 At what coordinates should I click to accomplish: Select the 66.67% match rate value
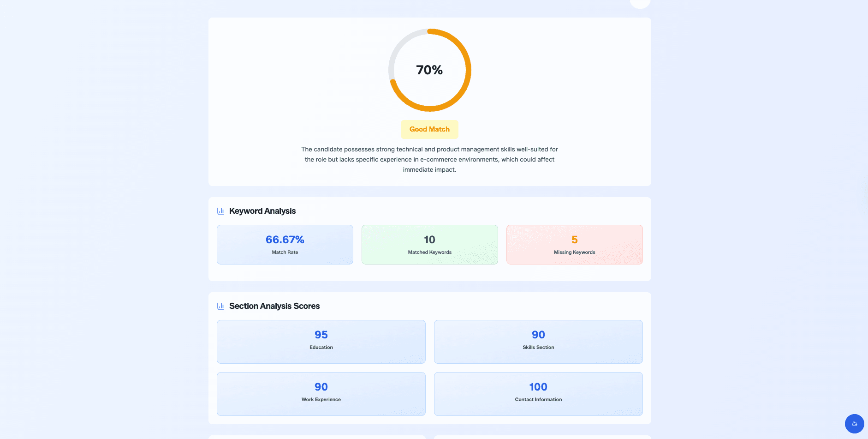[285, 240]
